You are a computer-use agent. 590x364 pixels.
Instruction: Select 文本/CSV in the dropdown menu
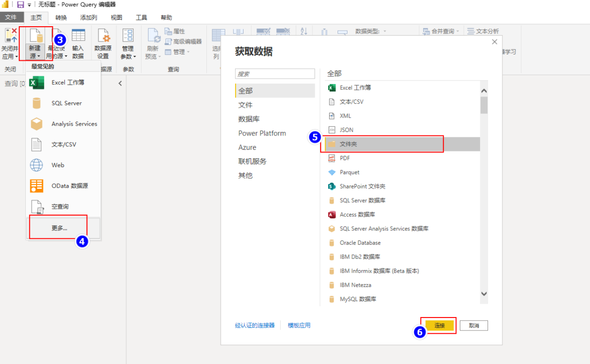(x=63, y=144)
